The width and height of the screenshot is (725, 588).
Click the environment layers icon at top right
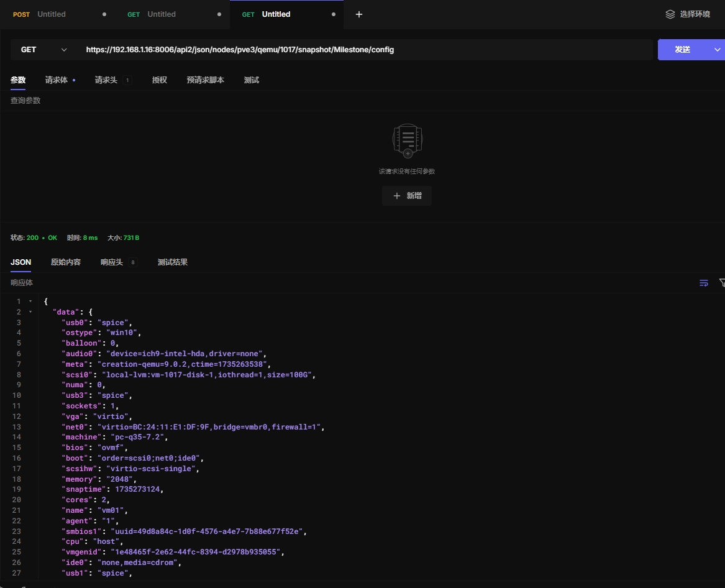point(670,14)
